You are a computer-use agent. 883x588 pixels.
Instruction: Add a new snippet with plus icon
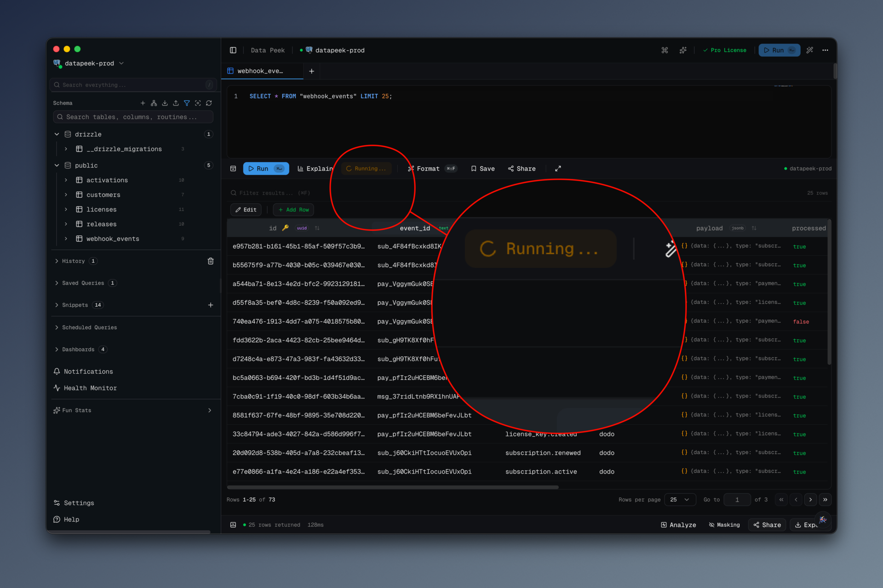pos(211,305)
